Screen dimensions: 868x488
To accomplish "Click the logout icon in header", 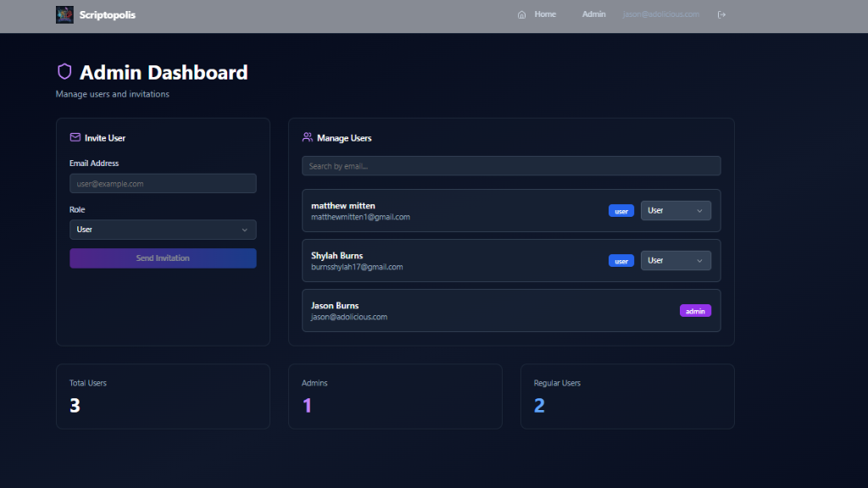I will 721,15.
